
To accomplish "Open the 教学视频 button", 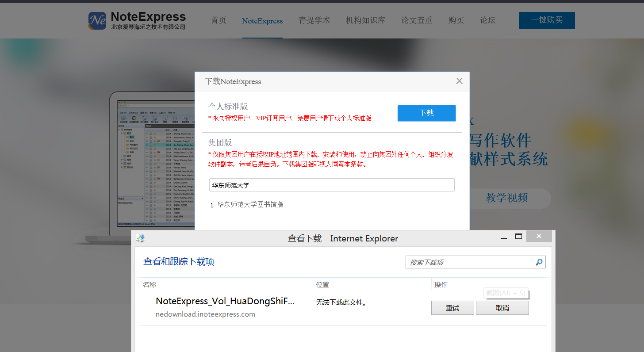I will click(x=506, y=198).
